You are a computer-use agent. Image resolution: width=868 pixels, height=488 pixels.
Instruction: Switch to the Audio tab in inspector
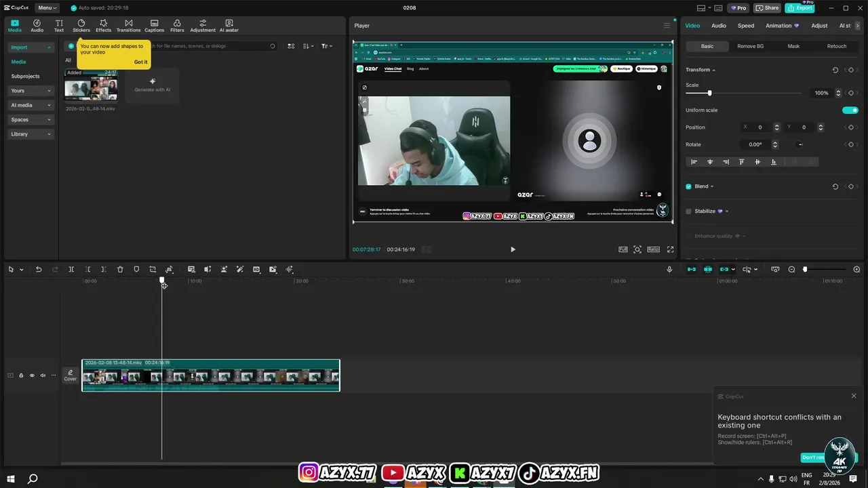(719, 26)
